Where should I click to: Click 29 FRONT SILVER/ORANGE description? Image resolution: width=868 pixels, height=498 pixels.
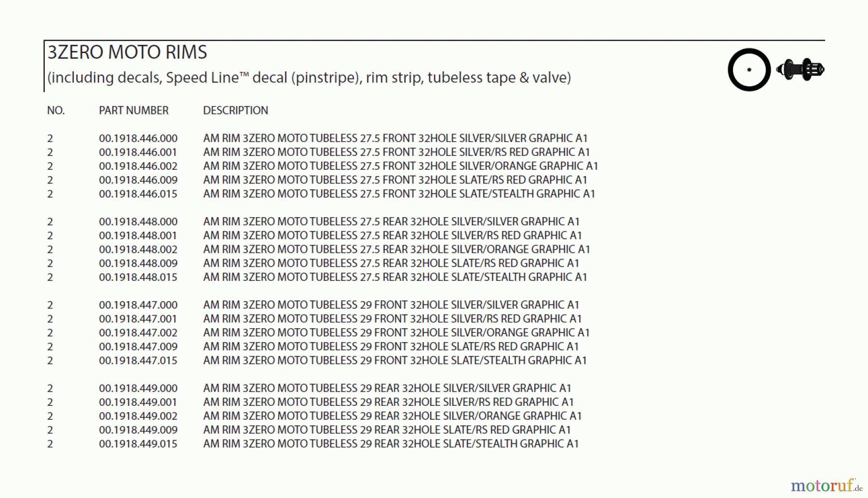pyautogui.click(x=396, y=333)
